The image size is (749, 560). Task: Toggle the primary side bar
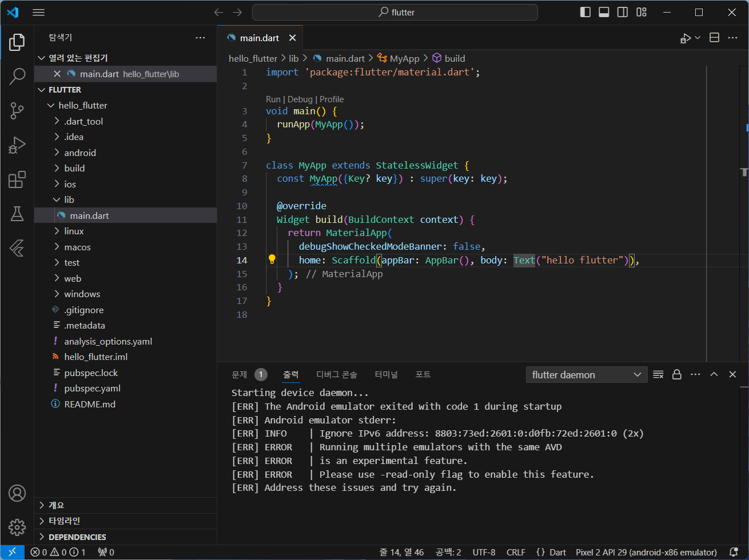pos(585,13)
